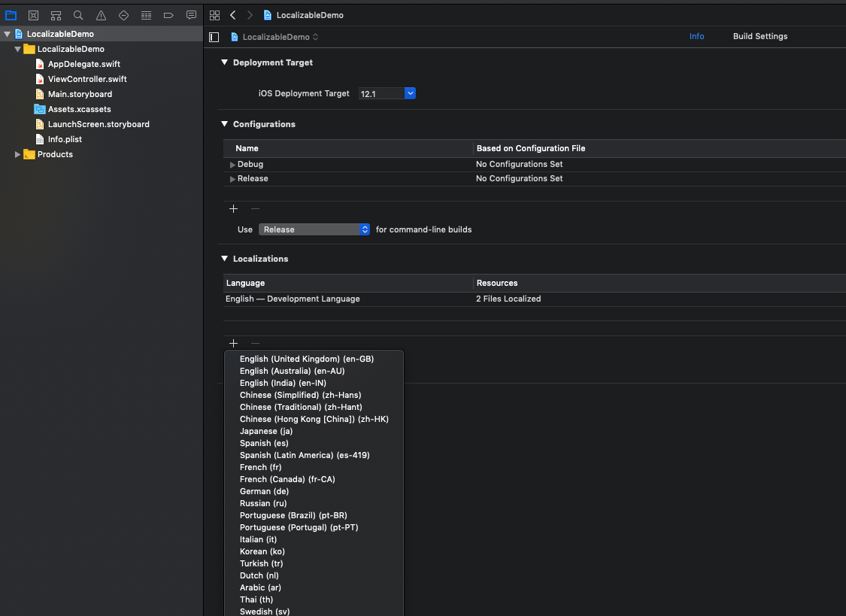This screenshot has width=846, height=616.
Task: Choose Portuguese (Portugal) (pt-PT)
Action: [x=314, y=527]
